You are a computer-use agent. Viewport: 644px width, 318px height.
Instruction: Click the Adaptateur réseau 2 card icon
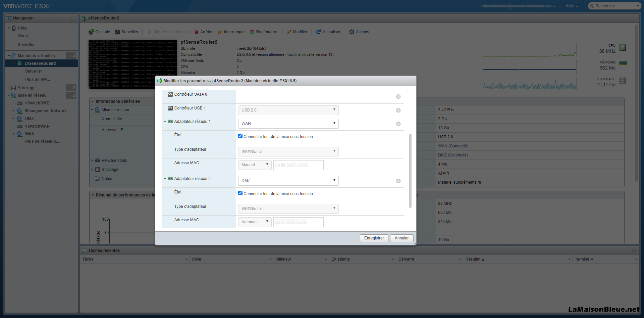click(170, 179)
